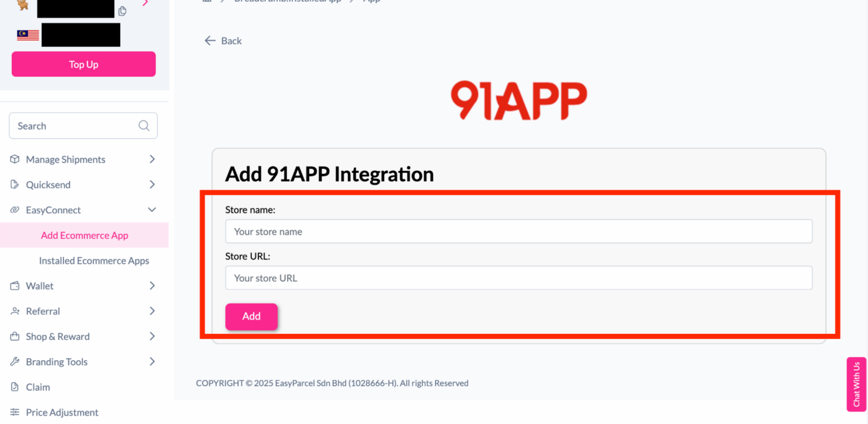Image resolution: width=868 pixels, height=424 pixels.
Task: Select the EasyConnect link icon
Action: [x=15, y=210]
